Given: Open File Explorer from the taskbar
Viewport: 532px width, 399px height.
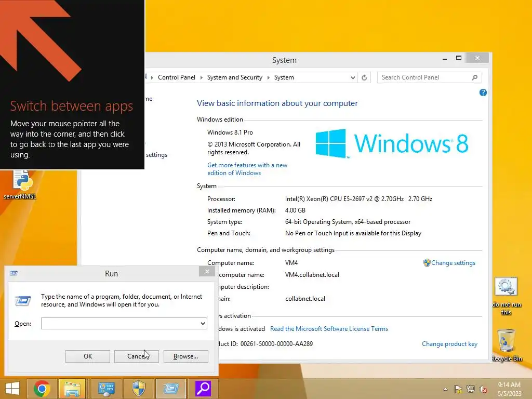Looking at the screenshot, I should point(73,389).
